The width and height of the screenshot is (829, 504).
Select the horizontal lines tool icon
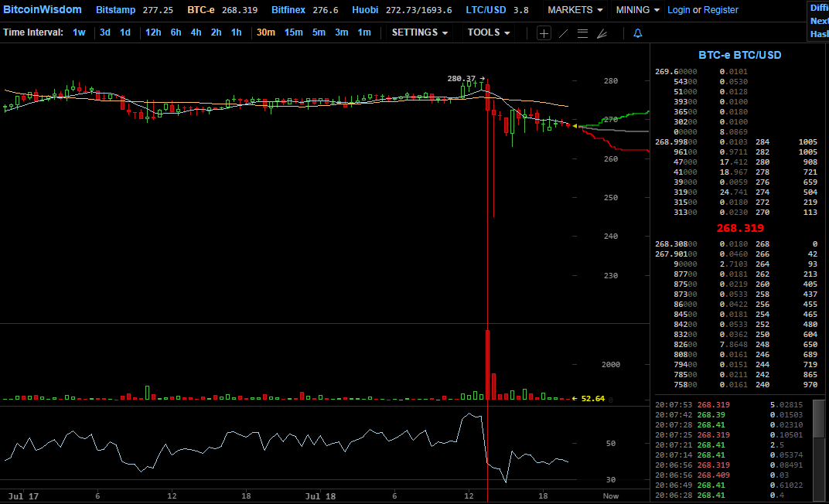[x=582, y=33]
